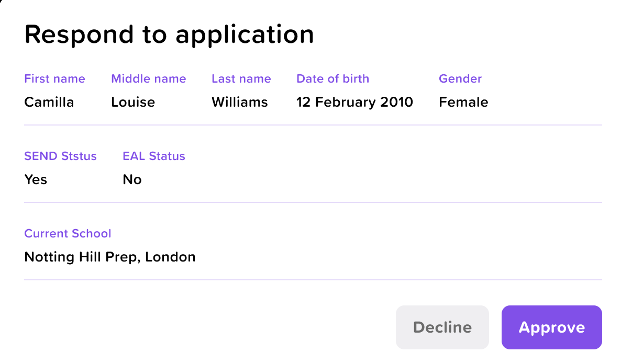The image size is (621, 364).
Task: Click the Last name label
Action: click(x=241, y=79)
